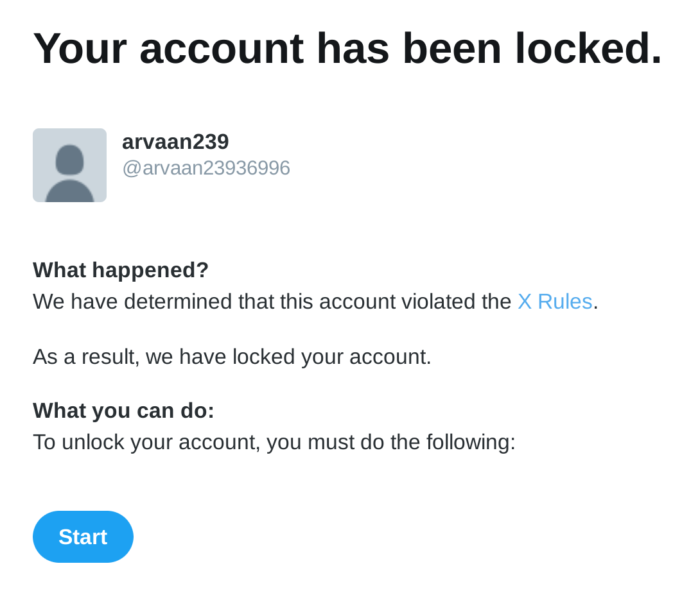Click the silhouette shoulders in the avatar
The width and height of the screenshot is (700, 591).
point(69,191)
